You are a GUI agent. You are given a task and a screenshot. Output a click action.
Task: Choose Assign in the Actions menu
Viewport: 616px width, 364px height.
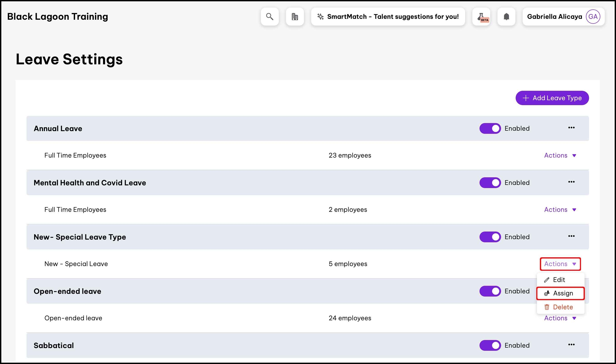coord(560,293)
